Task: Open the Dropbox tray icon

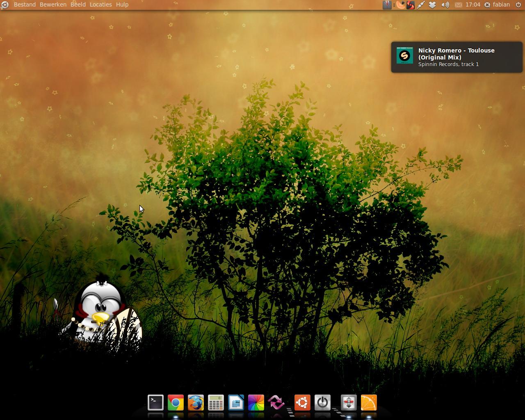Action: click(x=432, y=5)
